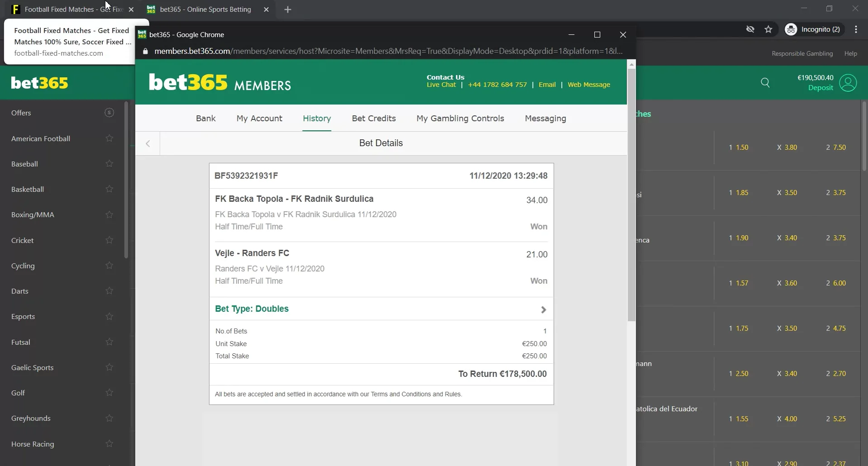Go back from Bet Details

click(148, 143)
